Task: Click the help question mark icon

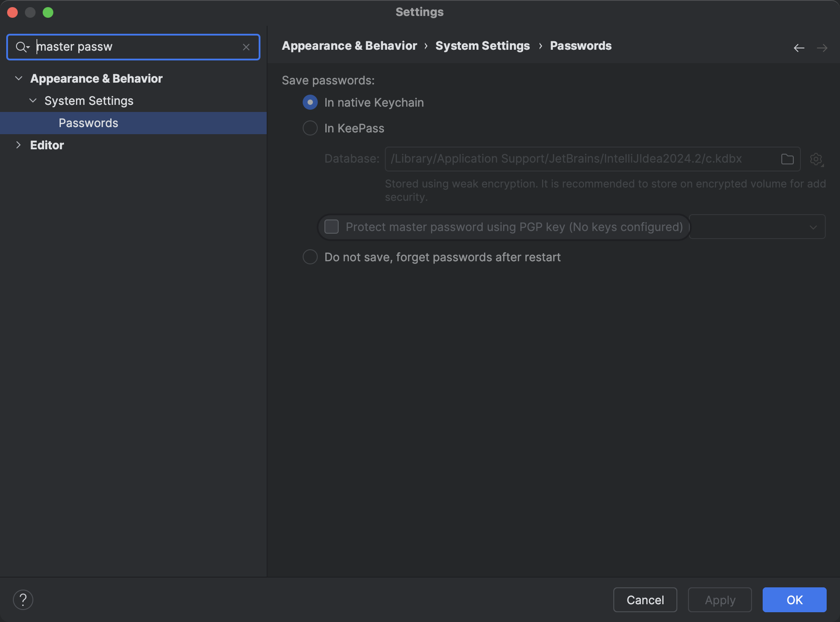Action: point(24,599)
